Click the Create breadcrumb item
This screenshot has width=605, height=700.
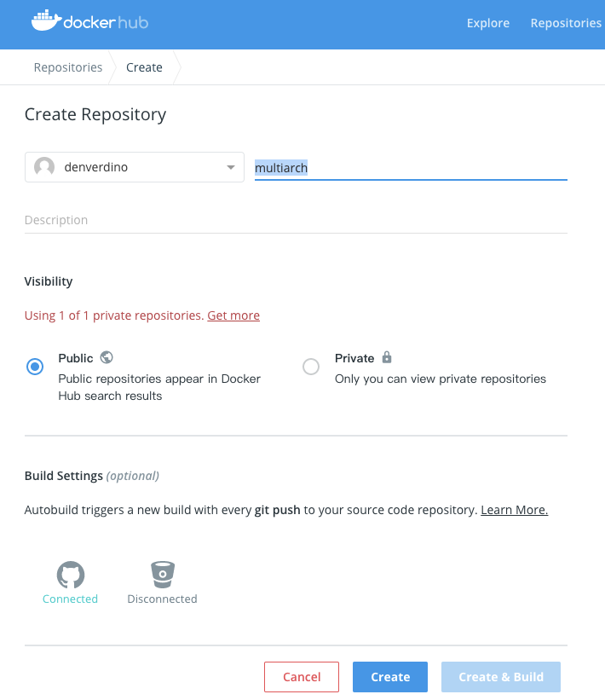[144, 67]
